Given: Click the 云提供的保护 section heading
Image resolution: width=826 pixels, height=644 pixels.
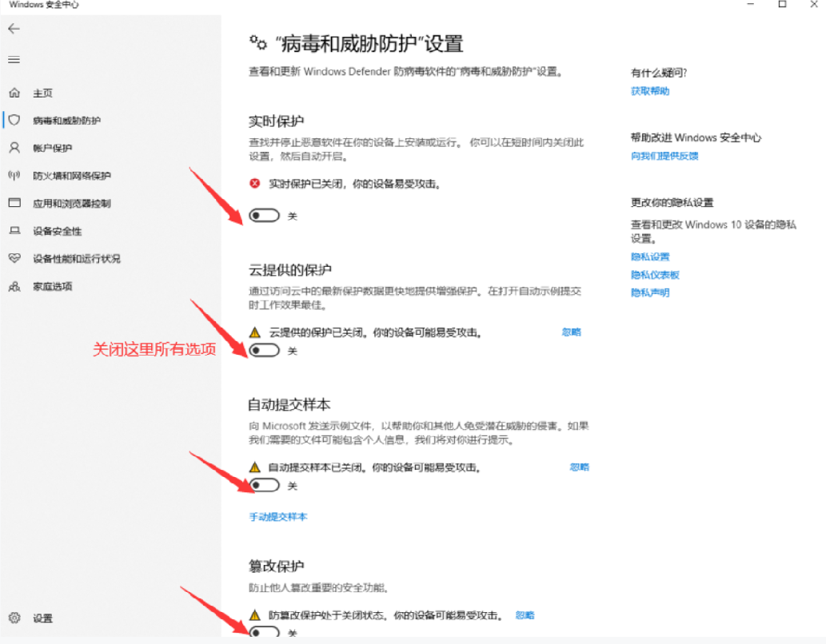Looking at the screenshot, I should coord(289,270).
